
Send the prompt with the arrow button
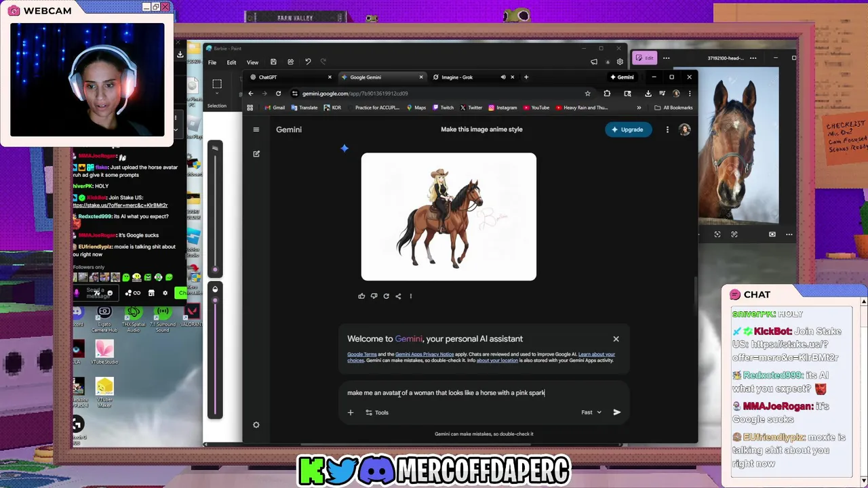click(616, 412)
